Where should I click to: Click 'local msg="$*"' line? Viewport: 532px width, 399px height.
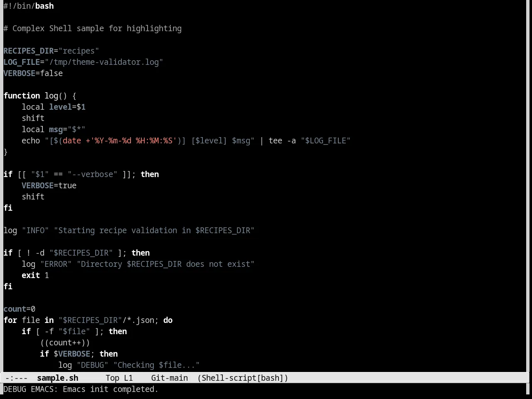pyautogui.click(x=54, y=129)
